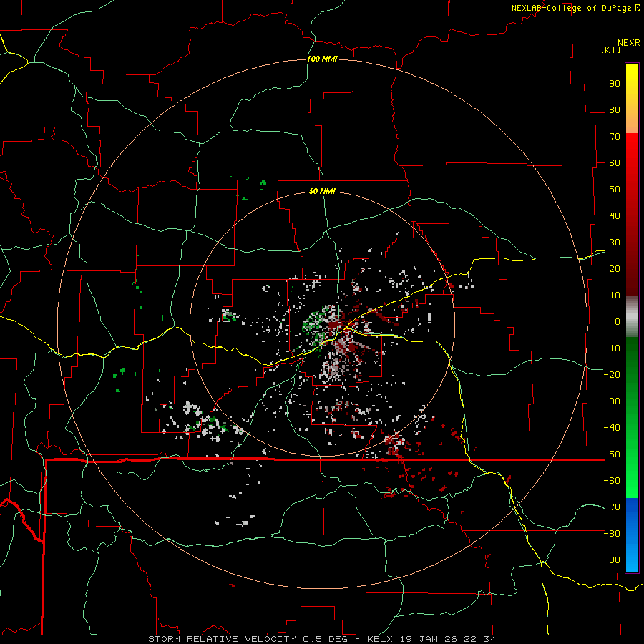Click the 30 value on the velocity scale

coord(615,243)
